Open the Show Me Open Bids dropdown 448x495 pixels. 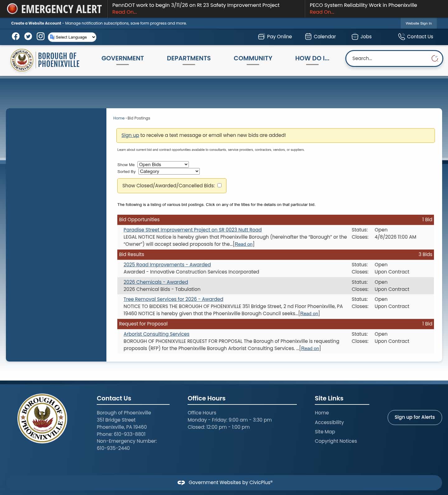click(x=163, y=164)
